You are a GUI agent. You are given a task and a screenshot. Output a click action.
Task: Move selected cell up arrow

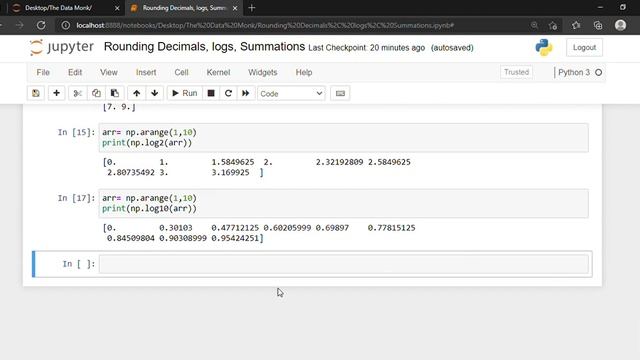(136, 93)
